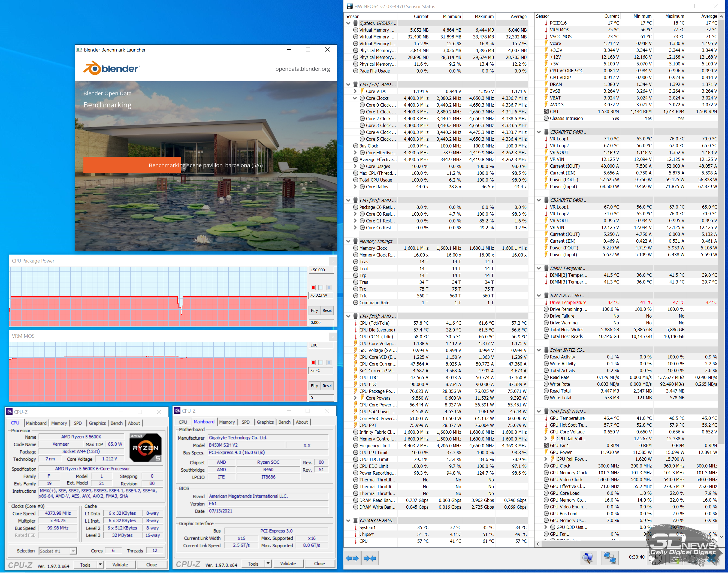The image size is (728, 573).
Task: Open About tab in the Mainboard-tab CPU-Z window
Action: 302,422
